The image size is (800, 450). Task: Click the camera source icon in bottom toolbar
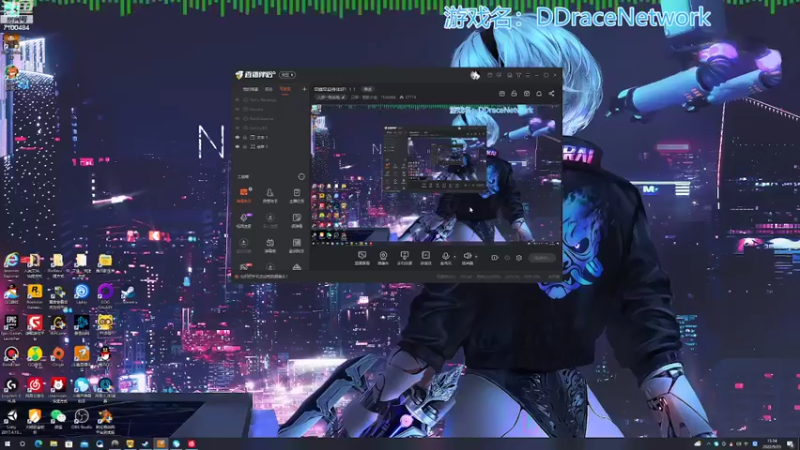383,255
